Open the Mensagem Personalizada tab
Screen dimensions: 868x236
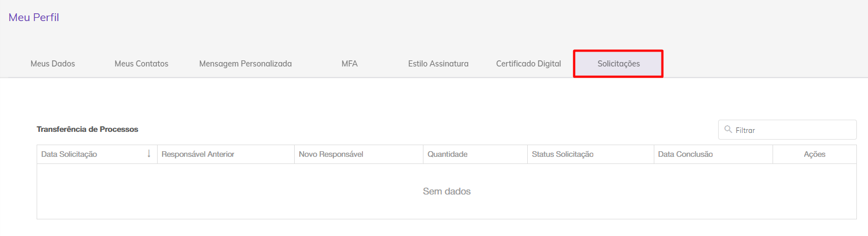coord(245,64)
